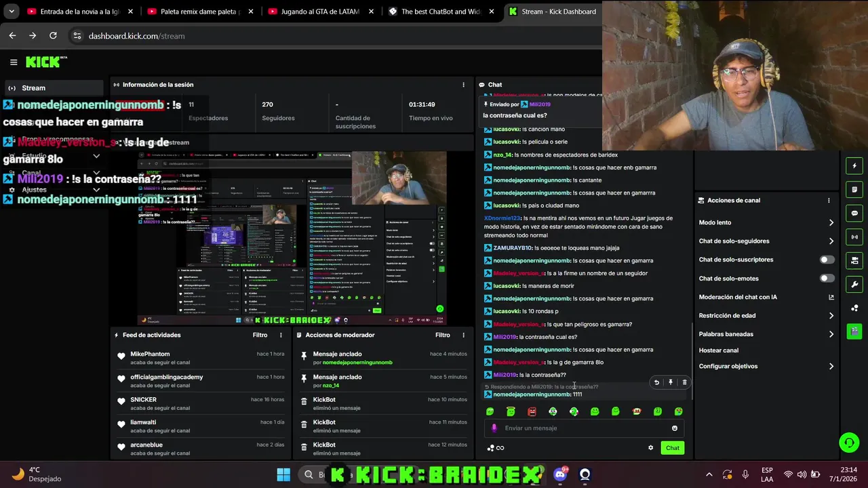
Task: Open the wrench tools icon in right sidebar
Action: pos(854,284)
